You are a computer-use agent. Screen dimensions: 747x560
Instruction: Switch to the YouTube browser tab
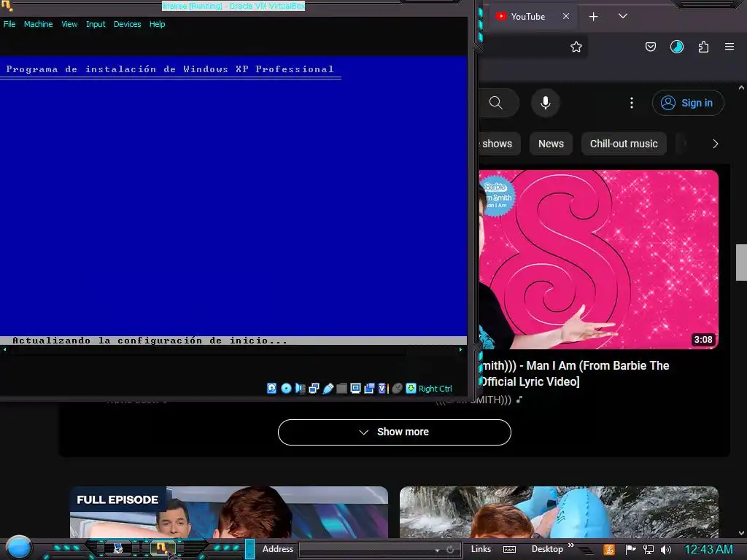click(527, 17)
